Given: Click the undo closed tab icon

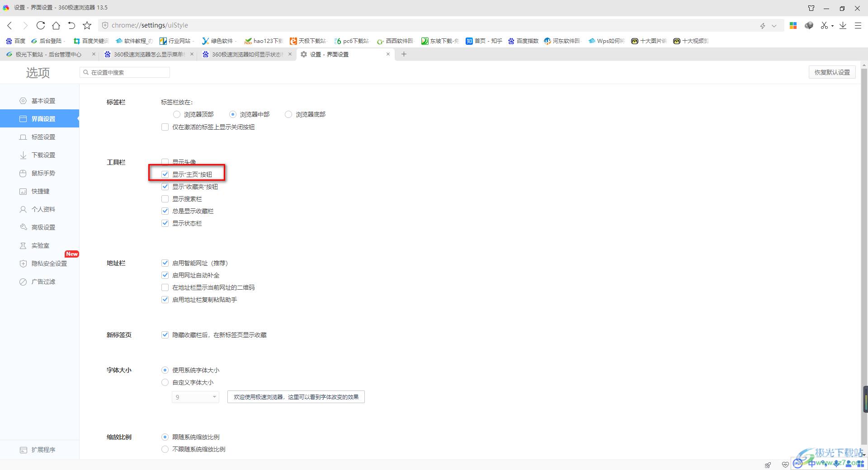Looking at the screenshot, I should (71, 25).
